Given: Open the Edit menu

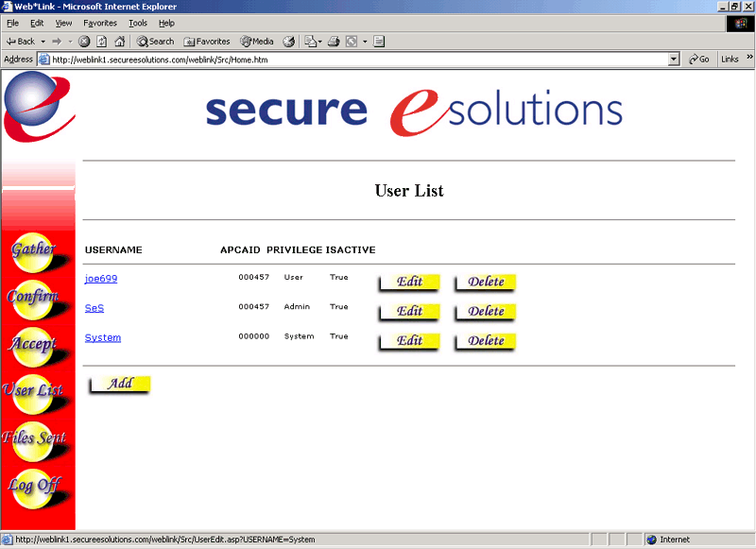Looking at the screenshot, I should (37, 23).
